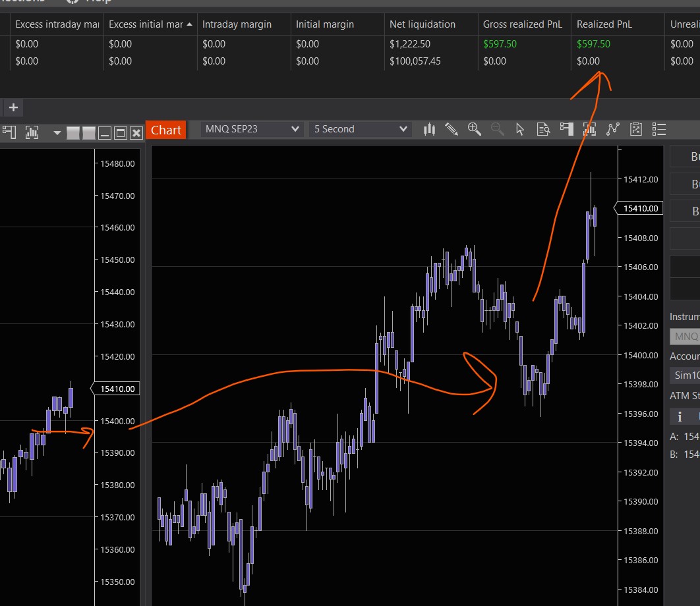Open the MNQ SEP23 instrument dropdown
This screenshot has width=700, height=606.
[251, 129]
